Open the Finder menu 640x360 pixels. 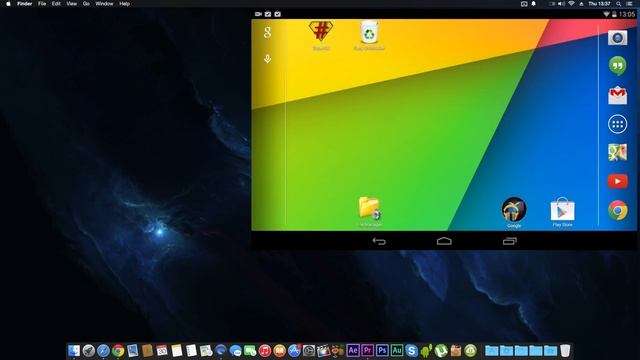click(x=24, y=4)
